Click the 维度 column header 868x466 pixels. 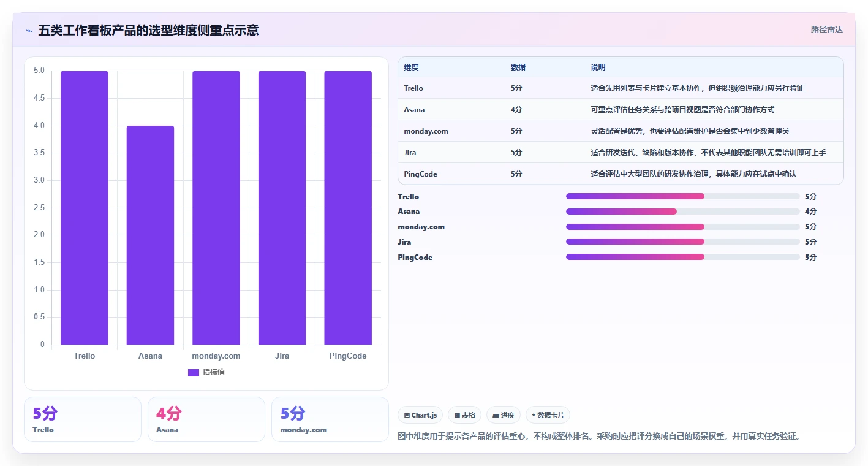point(411,67)
